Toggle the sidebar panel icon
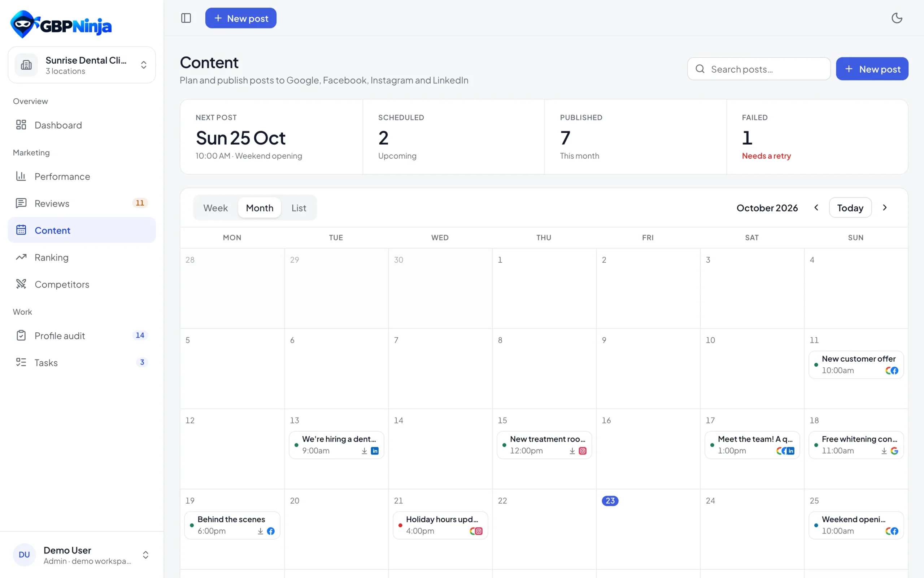Image resolution: width=924 pixels, height=578 pixels. 186,18
